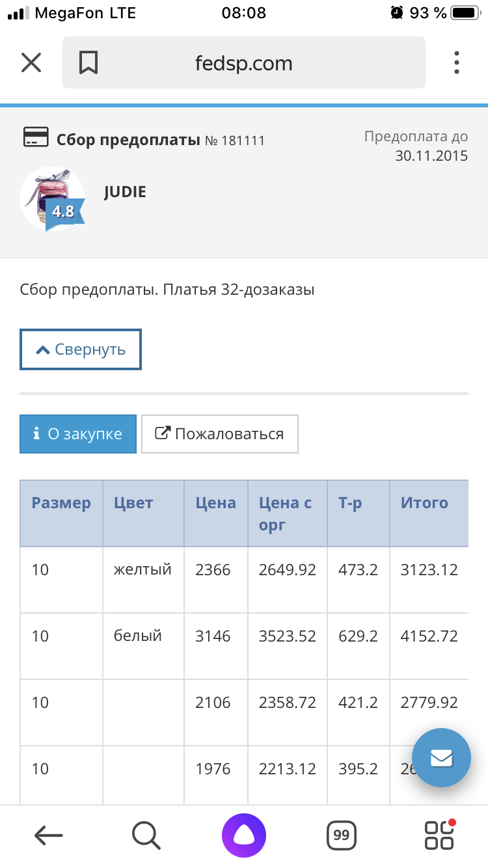The width and height of the screenshot is (488, 868).
Task: Tap the JUDIE profile avatar
Action: tap(52, 195)
